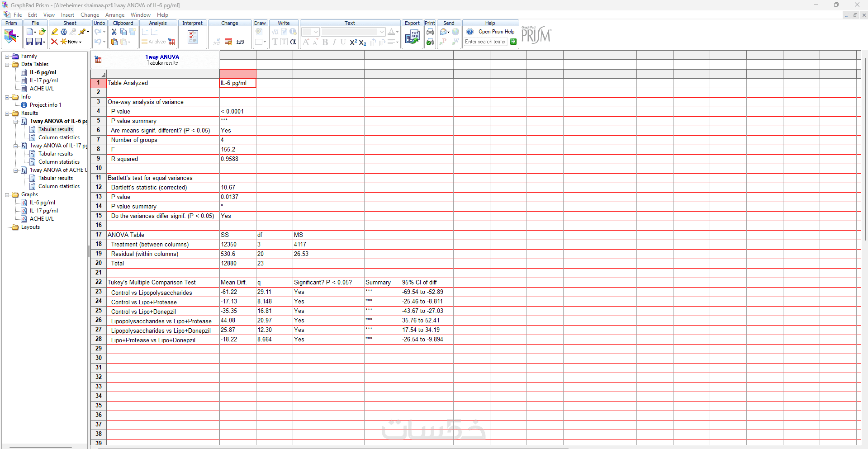Click the table icon next to Analyze
This screenshot has height=449, width=868.
click(171, 42)
